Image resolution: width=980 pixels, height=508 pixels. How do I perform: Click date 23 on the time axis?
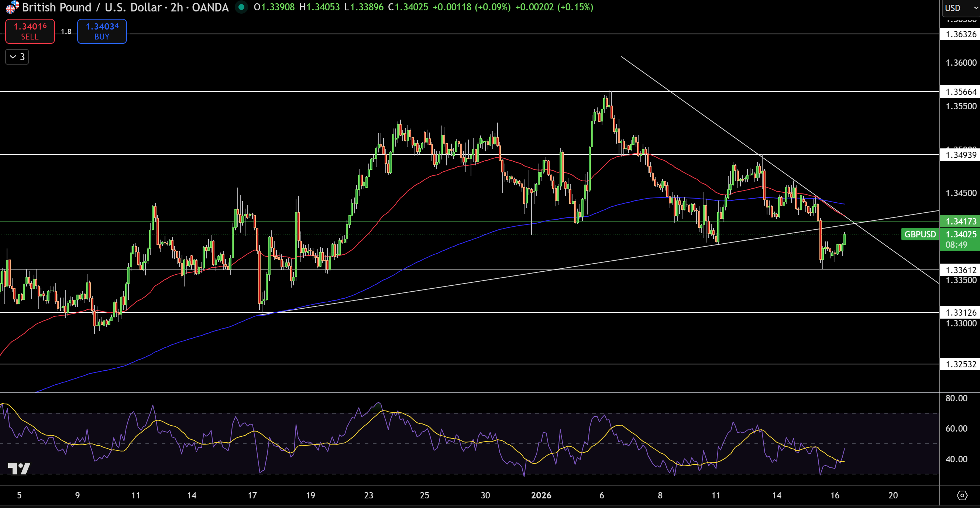click(x=369, y=495)
